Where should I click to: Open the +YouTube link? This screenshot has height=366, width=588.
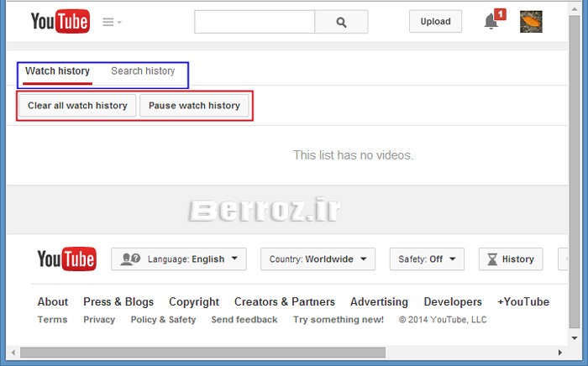[523, 301]
